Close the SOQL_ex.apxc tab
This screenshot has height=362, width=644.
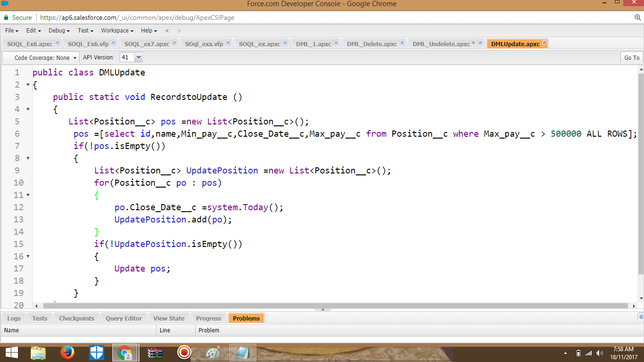click(x=286, y=42)
